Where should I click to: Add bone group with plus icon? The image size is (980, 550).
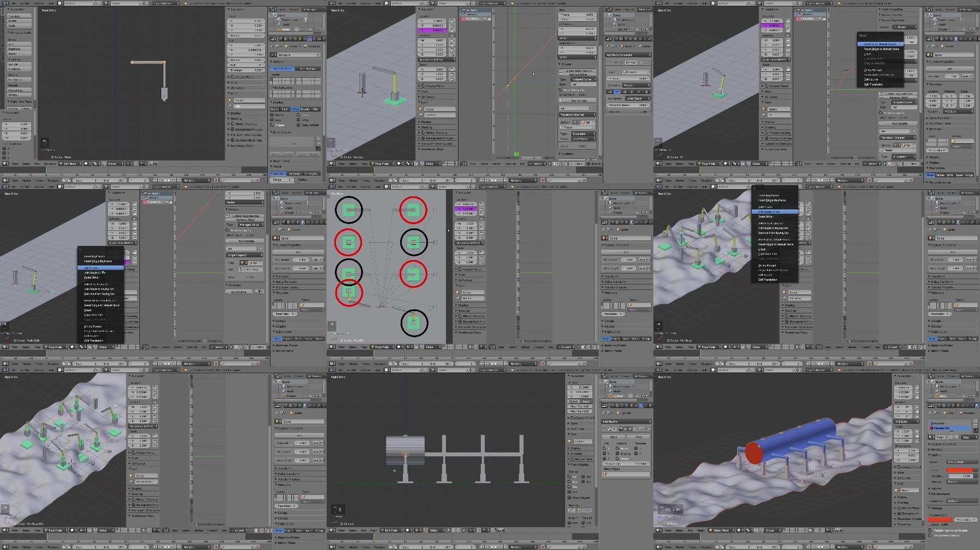pos(318,139)
